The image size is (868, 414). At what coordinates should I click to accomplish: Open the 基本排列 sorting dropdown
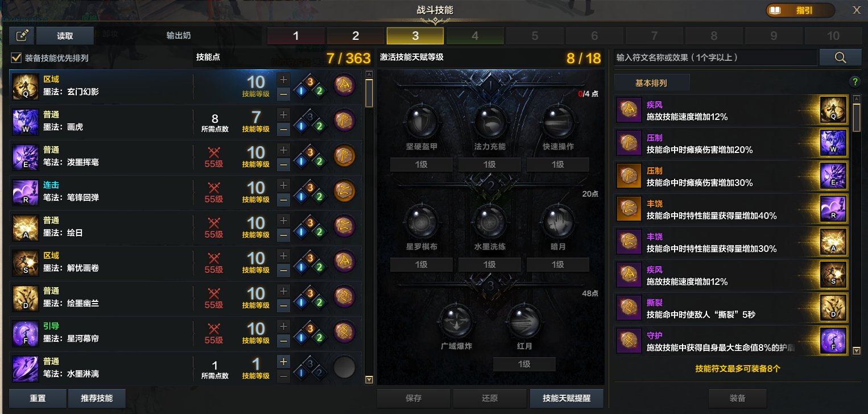click(x=652, y=83)
